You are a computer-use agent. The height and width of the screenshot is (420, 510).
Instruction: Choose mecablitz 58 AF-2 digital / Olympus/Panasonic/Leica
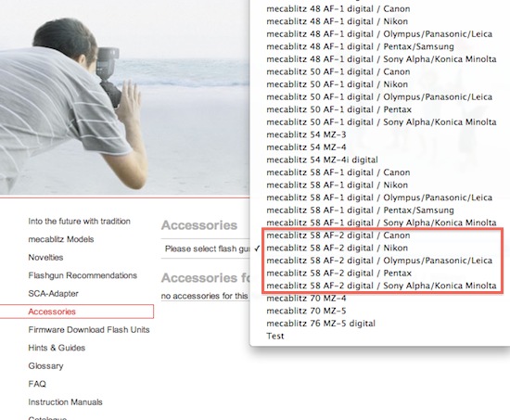point(379,261)
